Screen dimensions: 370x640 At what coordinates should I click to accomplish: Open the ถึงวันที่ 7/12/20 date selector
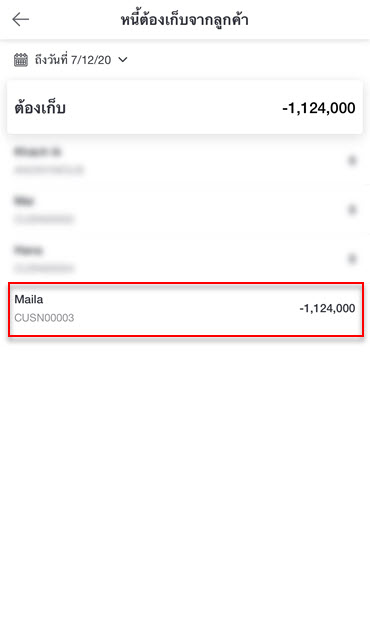point(71,60)
